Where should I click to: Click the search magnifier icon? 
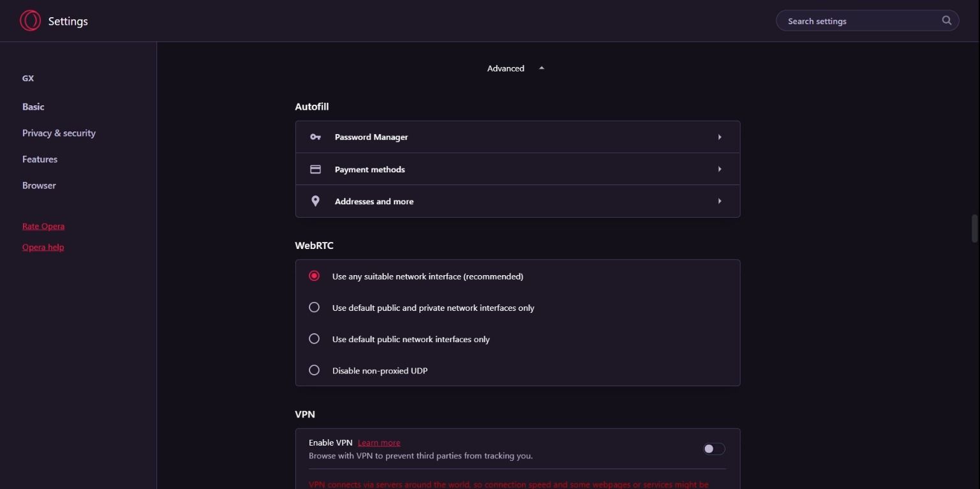click(947, 20)
